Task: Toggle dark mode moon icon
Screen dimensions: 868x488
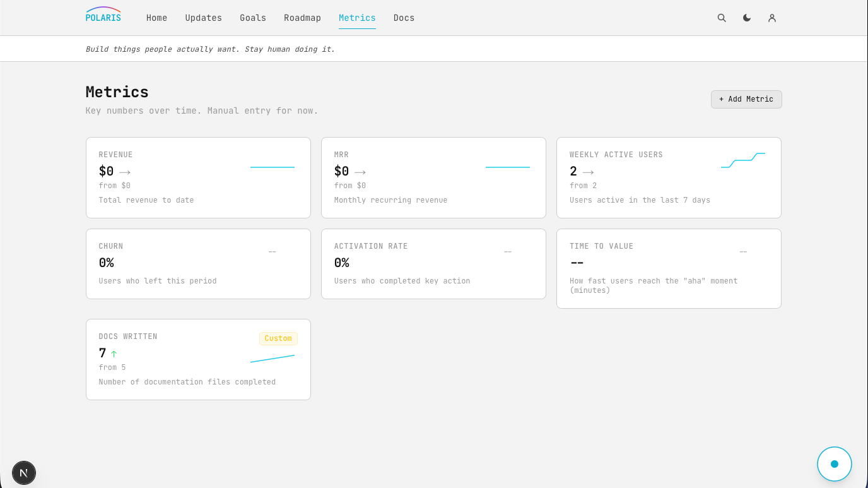Action: point(747,18)
